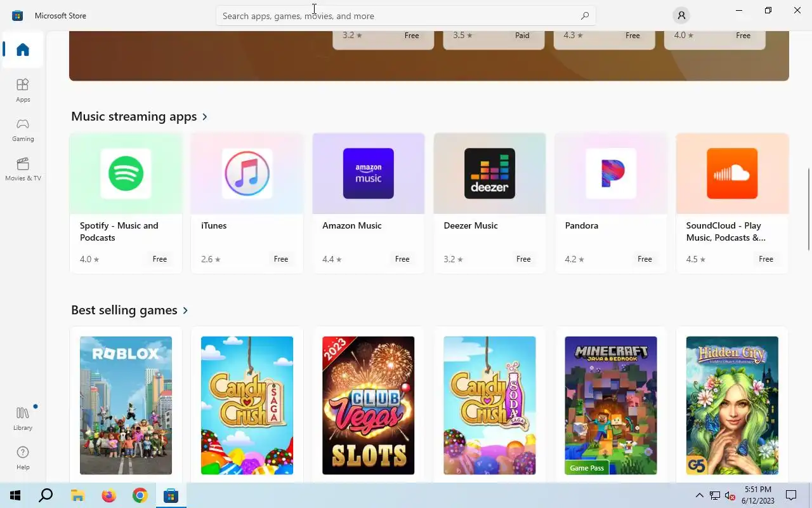
Task: Open File Explorer from the taskbar
Action: [77, 495]
